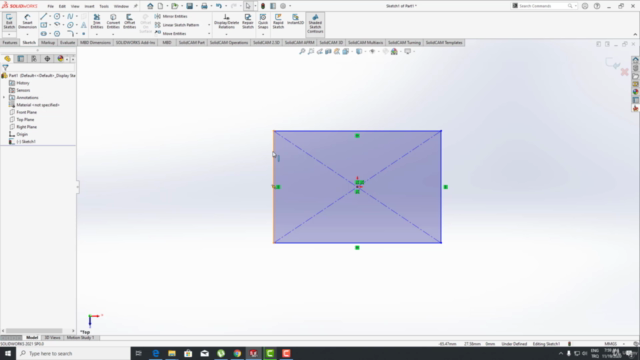Click the Open document icon
Viewport: 640px width, 360px height.
(x=174, y=6)
